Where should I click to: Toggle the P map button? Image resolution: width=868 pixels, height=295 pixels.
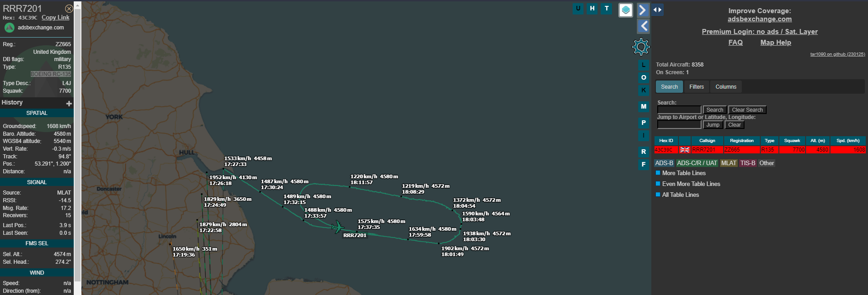(644, 123)
